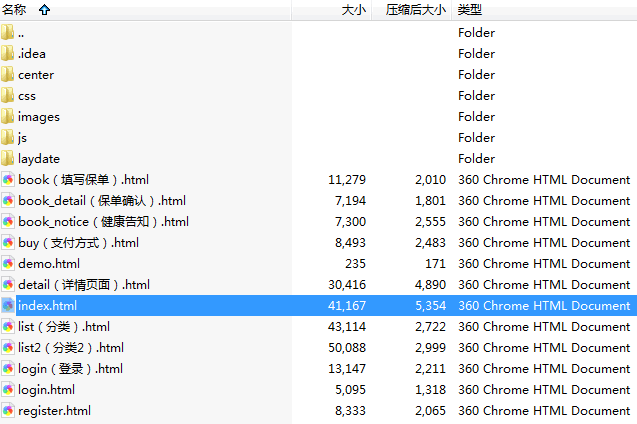Select file book_notice（健康告知）.html
Screen dimensions: 637x424
[x=103, y=222]
